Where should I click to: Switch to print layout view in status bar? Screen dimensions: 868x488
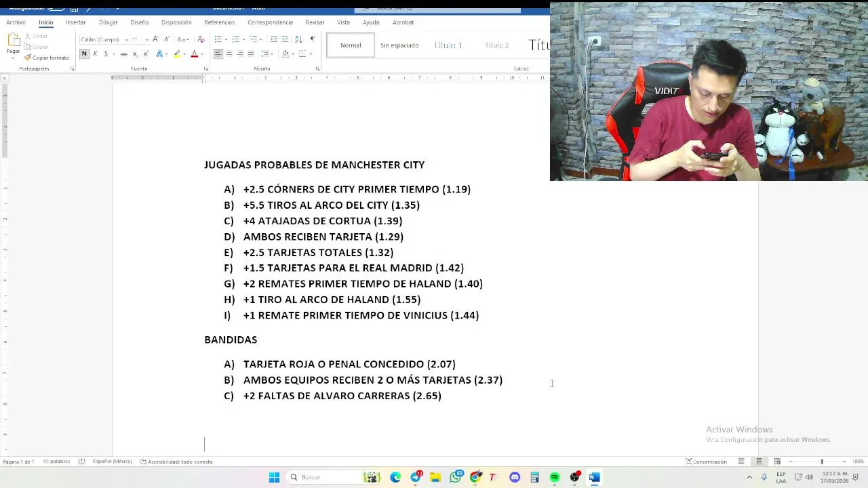pyautogui.click(x=759, y=462)
